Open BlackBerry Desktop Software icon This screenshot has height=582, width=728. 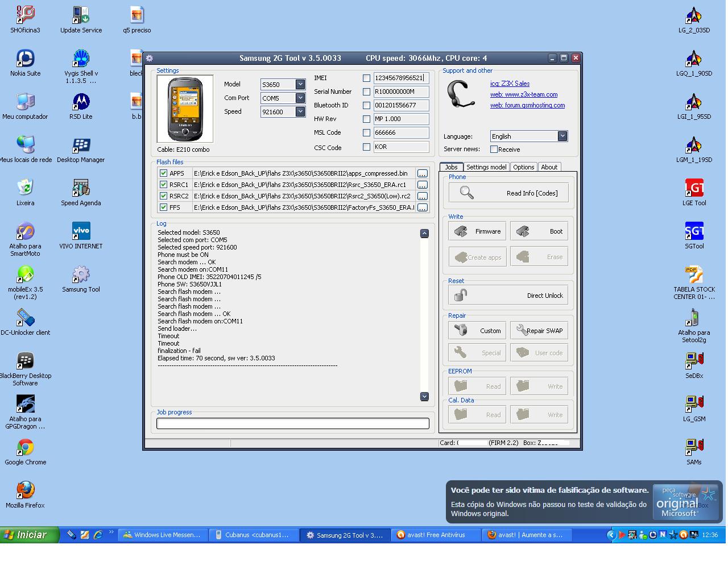point(25,368)
